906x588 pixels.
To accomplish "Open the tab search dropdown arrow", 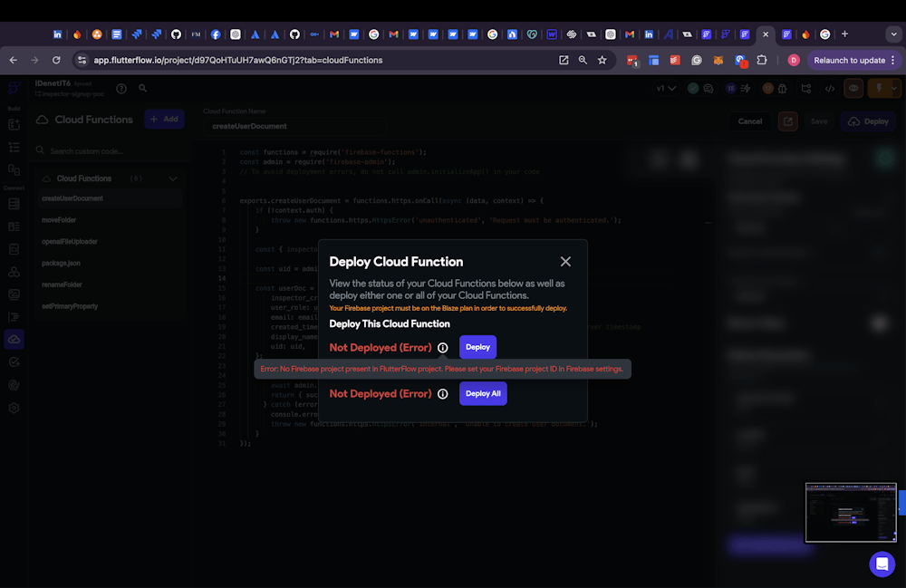I will (894, 34).
